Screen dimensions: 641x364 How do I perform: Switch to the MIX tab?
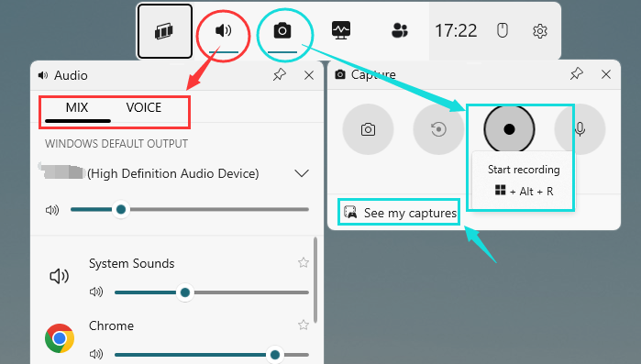77,108
